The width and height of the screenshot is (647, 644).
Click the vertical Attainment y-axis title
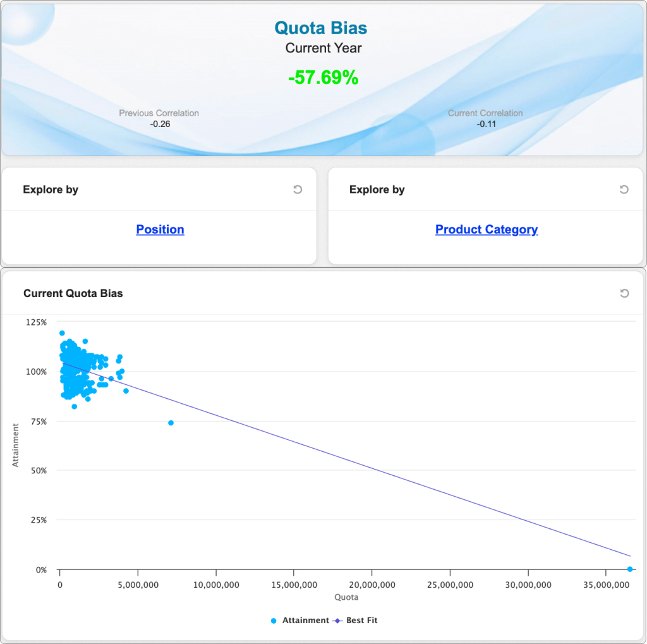pos(16,446)
